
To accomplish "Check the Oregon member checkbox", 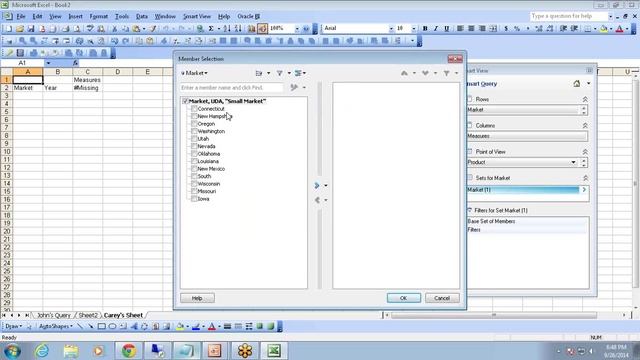I will tap(194, 124).
